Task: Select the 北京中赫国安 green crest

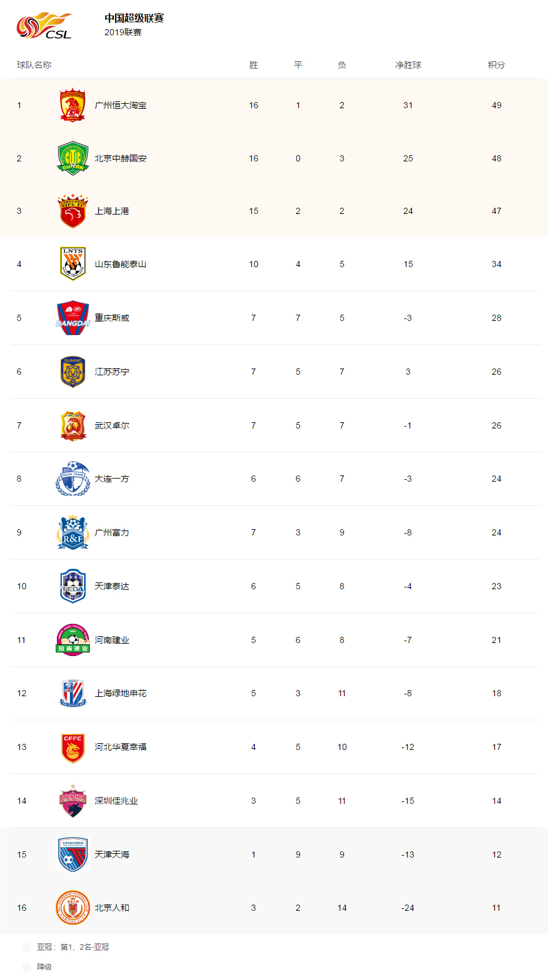Action: pyautogui.click(x=73, y=158)
